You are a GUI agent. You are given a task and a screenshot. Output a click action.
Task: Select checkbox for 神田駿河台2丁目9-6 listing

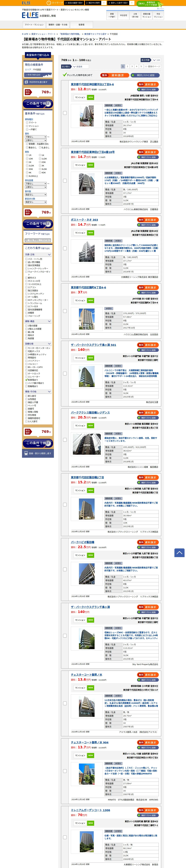click(x=65, y=113)
